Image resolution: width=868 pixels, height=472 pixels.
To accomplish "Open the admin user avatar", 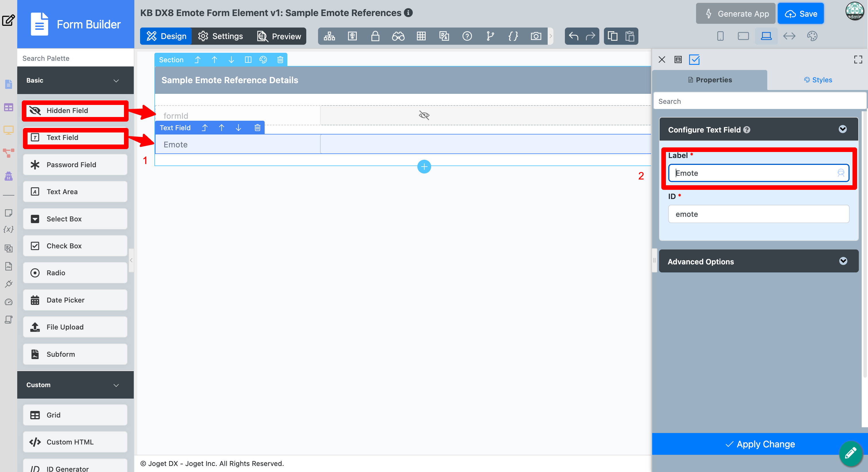I will 854,11.
